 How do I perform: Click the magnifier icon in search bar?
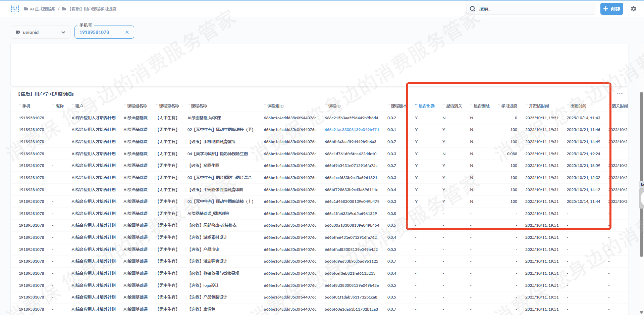(472, 9)
